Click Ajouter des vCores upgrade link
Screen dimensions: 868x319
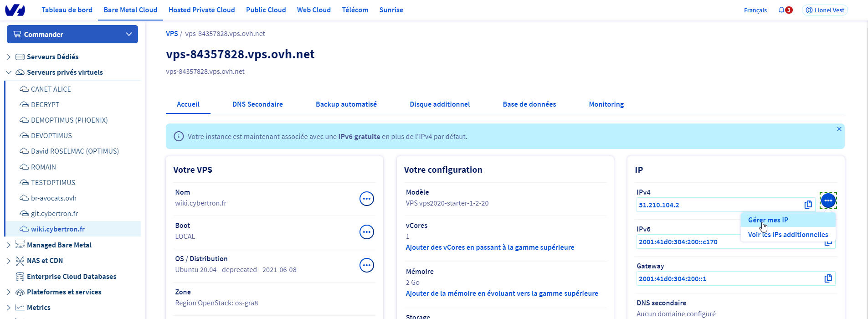coord(490,247)
